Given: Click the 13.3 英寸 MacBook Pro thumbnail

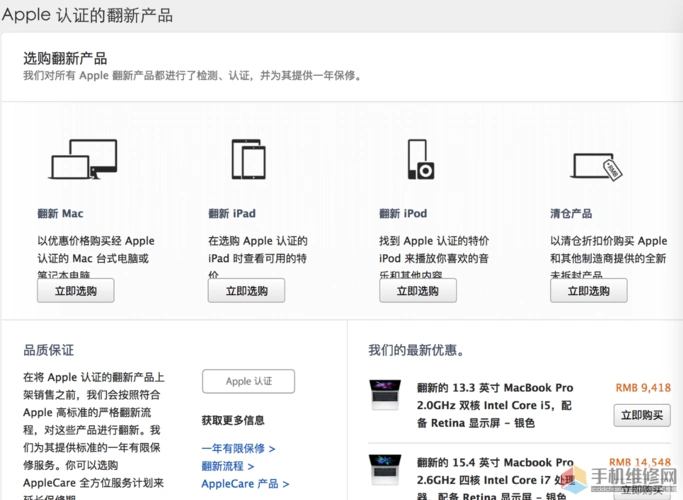Looking at the screenshot, I should pyautogui.click(x=385, y=395).
